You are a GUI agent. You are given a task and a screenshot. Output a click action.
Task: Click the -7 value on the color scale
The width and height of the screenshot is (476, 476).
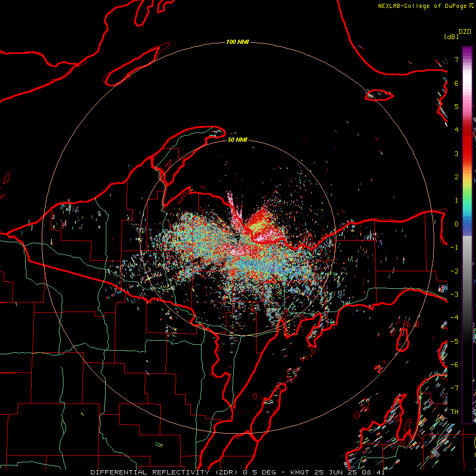tap(454, 388)
